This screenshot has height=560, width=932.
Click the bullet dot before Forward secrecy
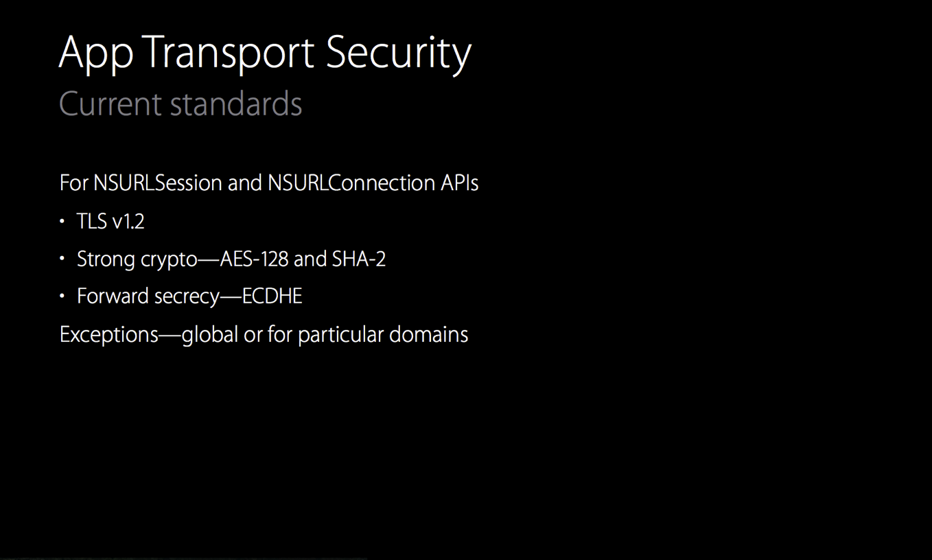click(x=62, y=296)
